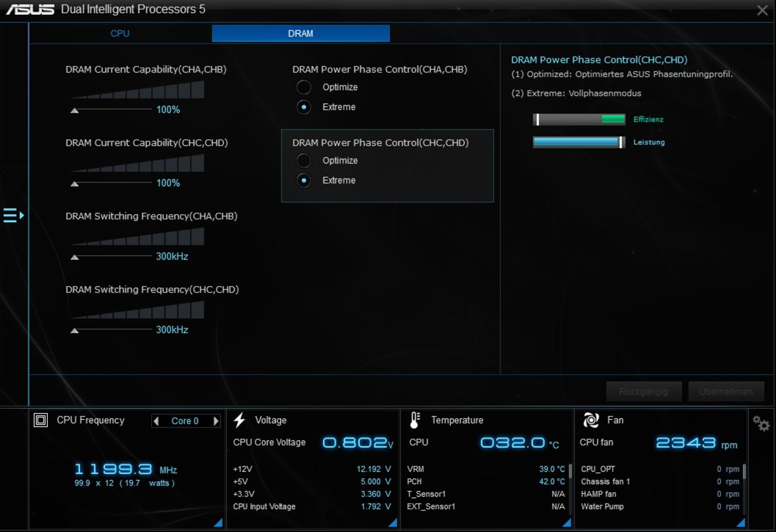Click the CPU Input Voltage row
This screenshot has width=776, height=532.
[x=312, y=507]
